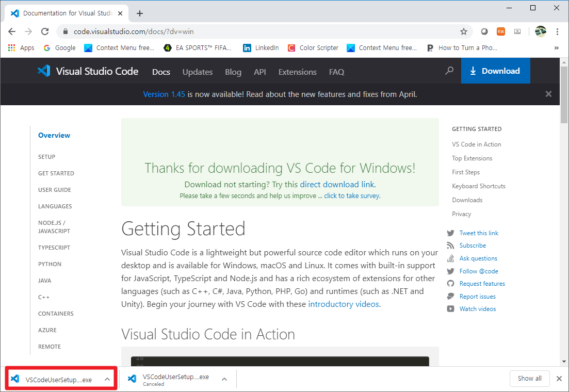Expand TYPESCRIPT section in sidebar
The width and height of the screenshot is (569, 392).
54,248
